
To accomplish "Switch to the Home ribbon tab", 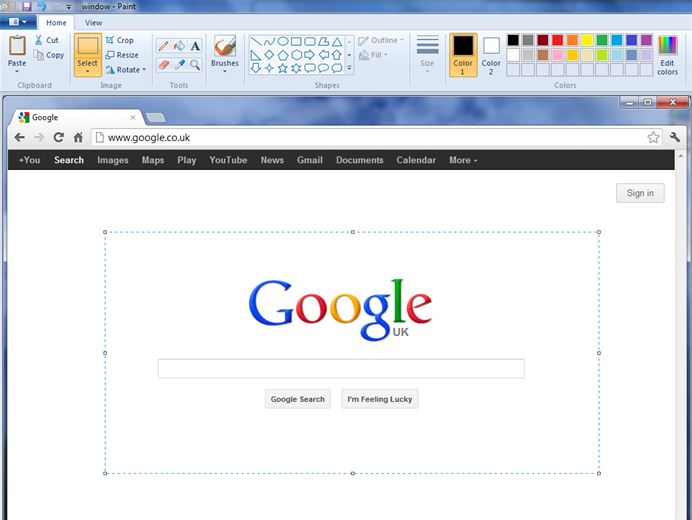I will pos(56,23).
